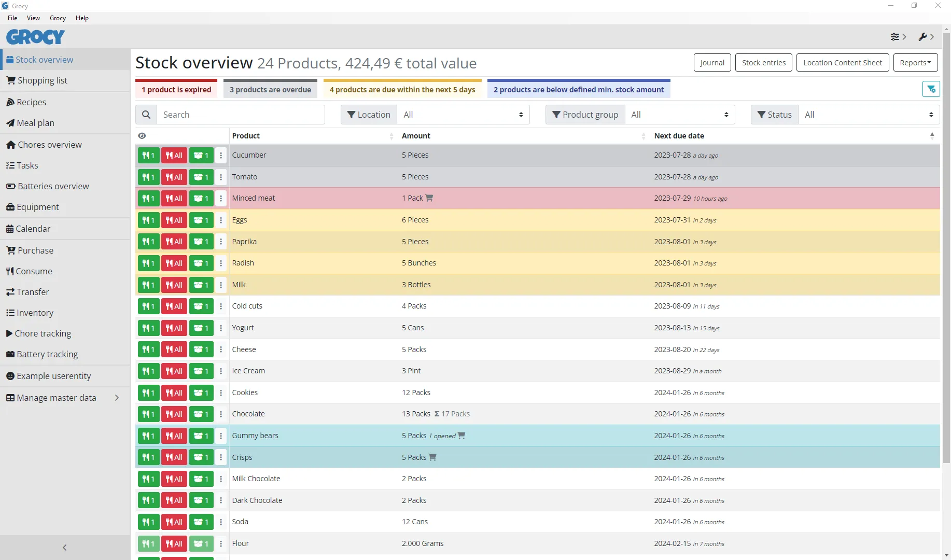The height and width of the screenshot is (560, 951).
Task: Toggle column visibility with the eye icon
Action: [x=142, y=136]
